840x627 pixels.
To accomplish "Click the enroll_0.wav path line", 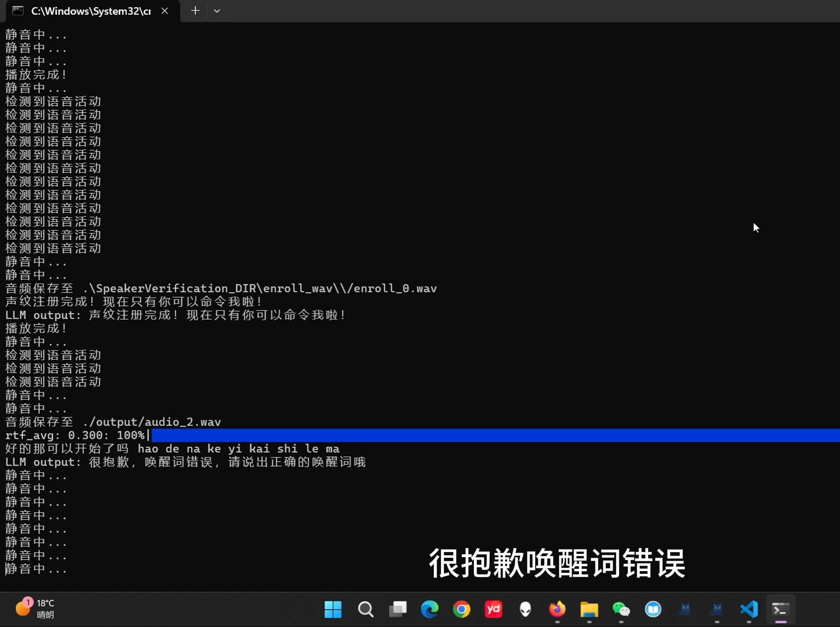I will [x=221, y=289].
